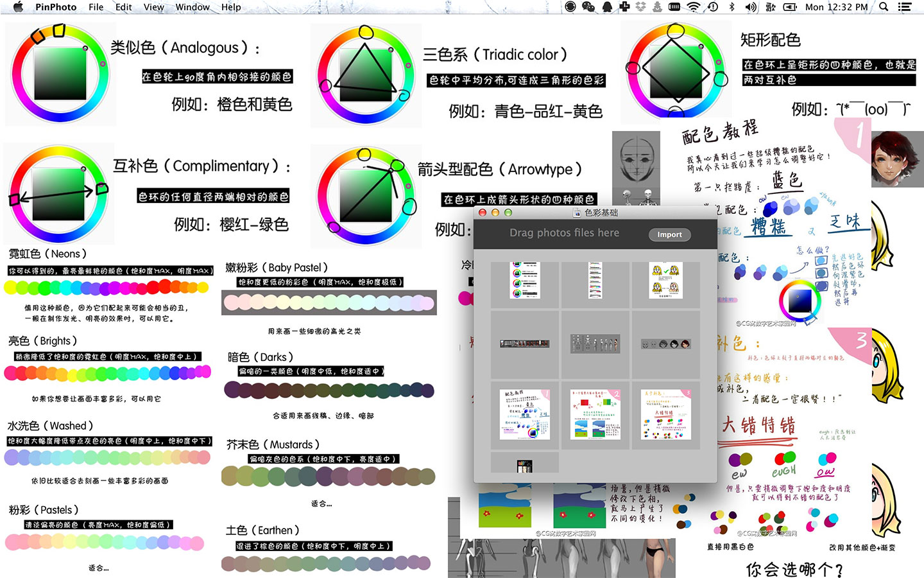This screenshot has height=578, width=924.
Task: Open the Edit menu
Action: [123, 7]
